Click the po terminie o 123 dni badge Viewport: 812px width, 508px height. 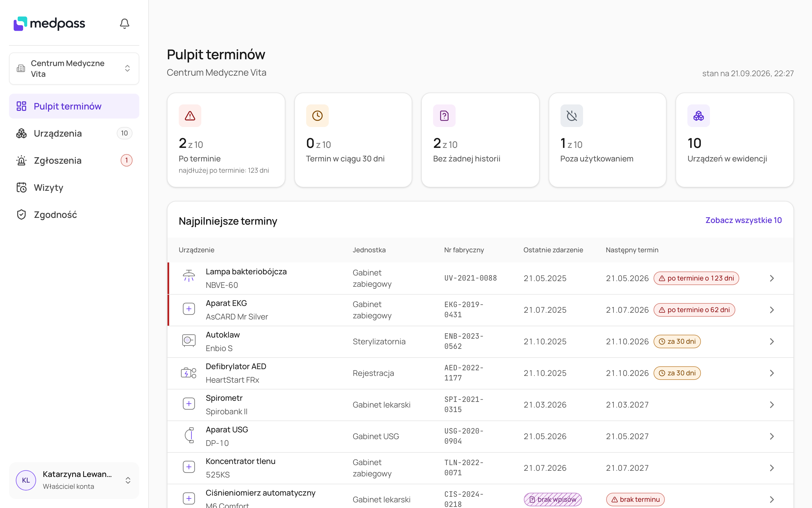tap(696, 278)
